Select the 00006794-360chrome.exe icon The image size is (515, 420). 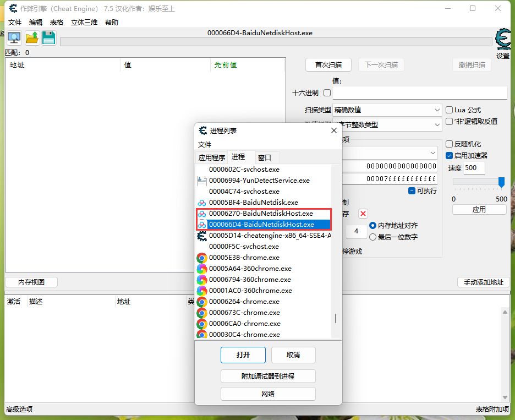point(202,280)
